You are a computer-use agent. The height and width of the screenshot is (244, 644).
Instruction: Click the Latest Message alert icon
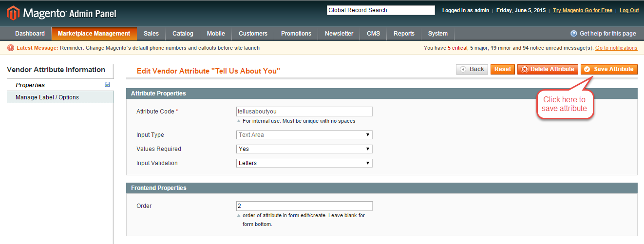11,48
